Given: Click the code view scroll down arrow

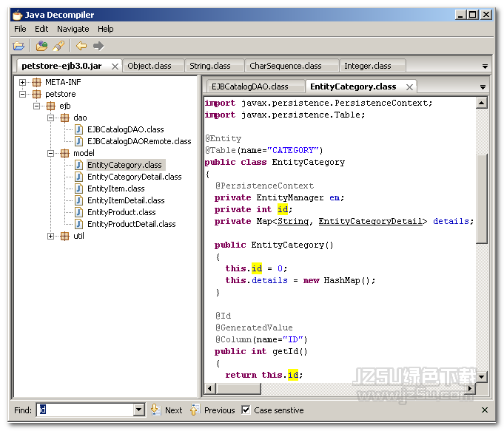Looking at the screenshot, I should (x=482, y=376).
